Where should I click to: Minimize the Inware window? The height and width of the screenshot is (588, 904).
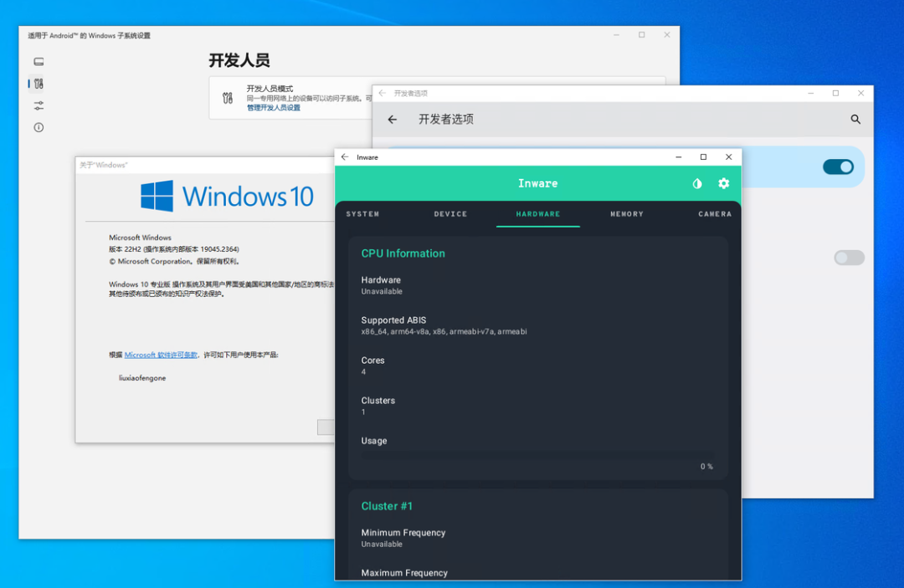coord(679,156)
